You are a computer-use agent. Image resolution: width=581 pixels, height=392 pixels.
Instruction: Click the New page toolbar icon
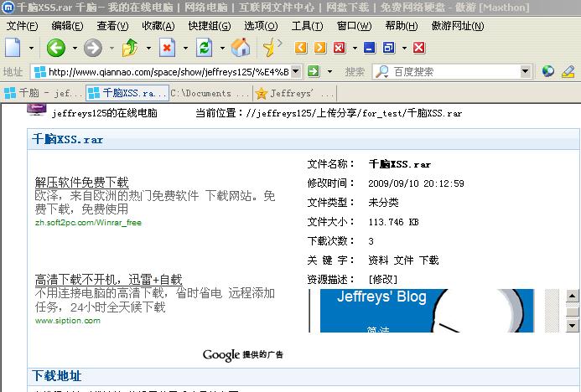(x=13, y=48)
